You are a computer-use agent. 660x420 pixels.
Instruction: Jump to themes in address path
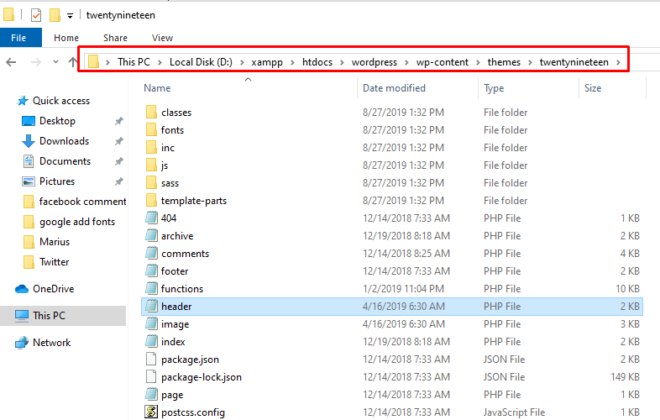(504, 62)
